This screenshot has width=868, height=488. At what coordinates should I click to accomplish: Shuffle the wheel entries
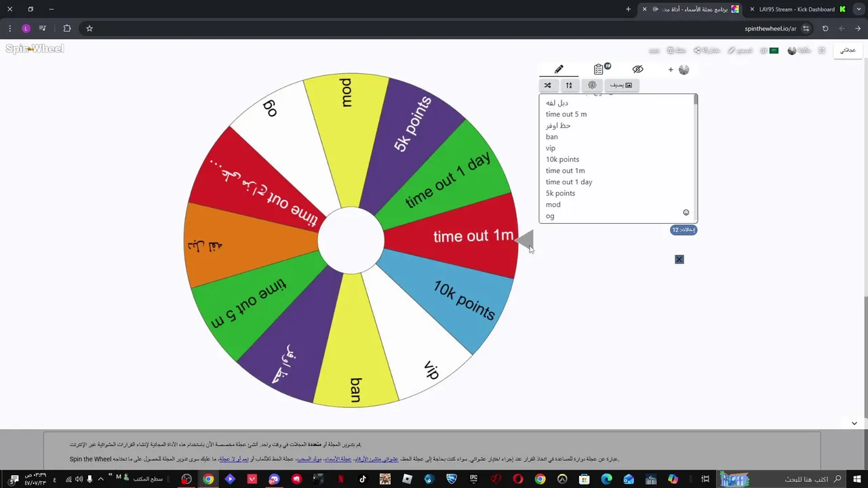pyautogui.click(x=548, y=85)
